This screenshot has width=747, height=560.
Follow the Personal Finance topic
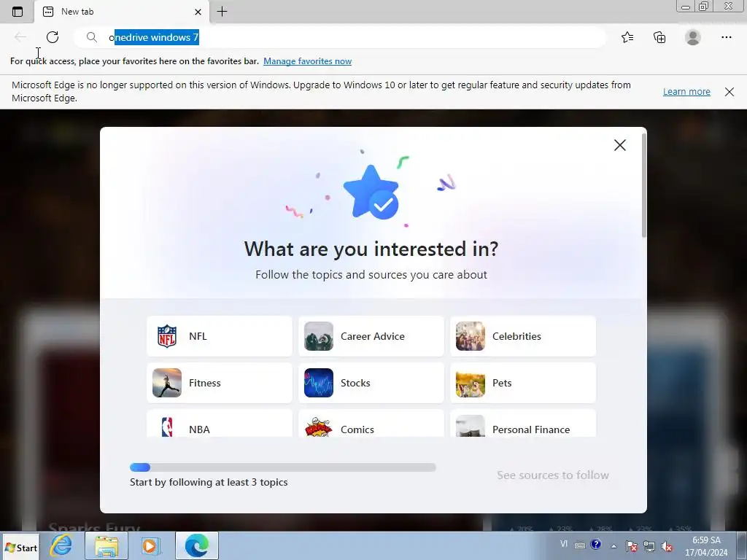[x=522, y=424]
